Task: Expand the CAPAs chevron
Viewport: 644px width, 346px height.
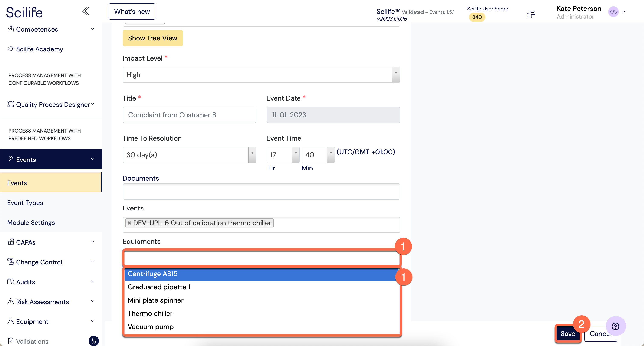Action: 92,242
